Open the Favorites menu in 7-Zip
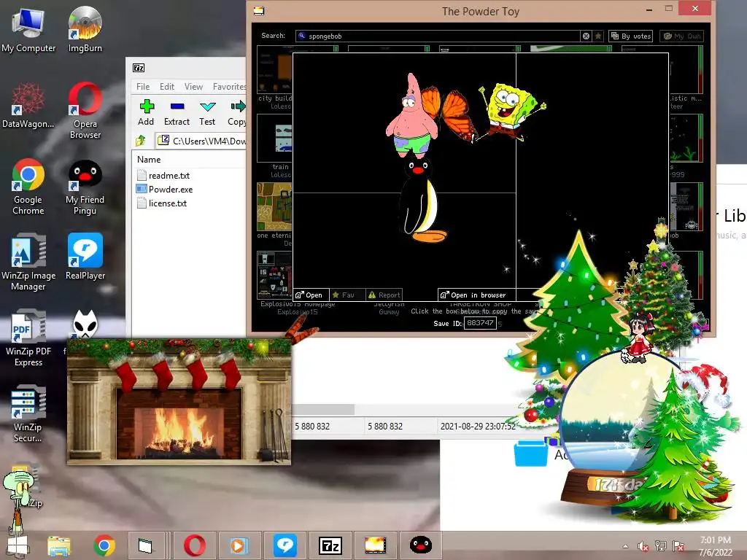The image size is (747, 560). pos(229,87)
